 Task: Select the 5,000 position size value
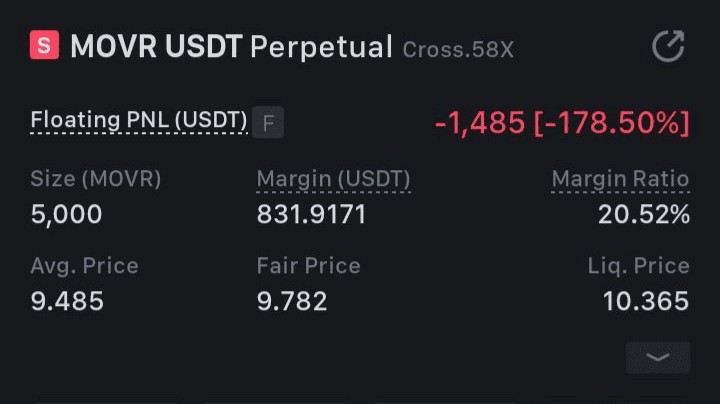67,214
